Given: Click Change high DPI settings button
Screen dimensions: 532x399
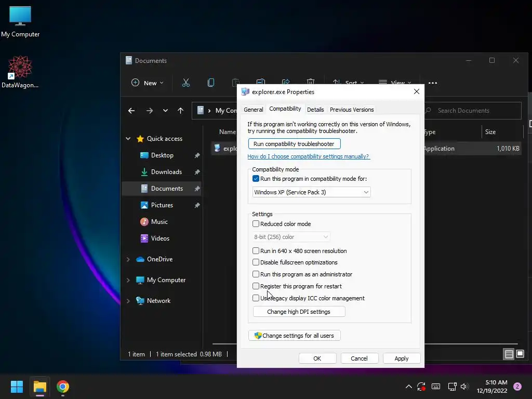Looking at the screenshot, I should click(299, 312).
